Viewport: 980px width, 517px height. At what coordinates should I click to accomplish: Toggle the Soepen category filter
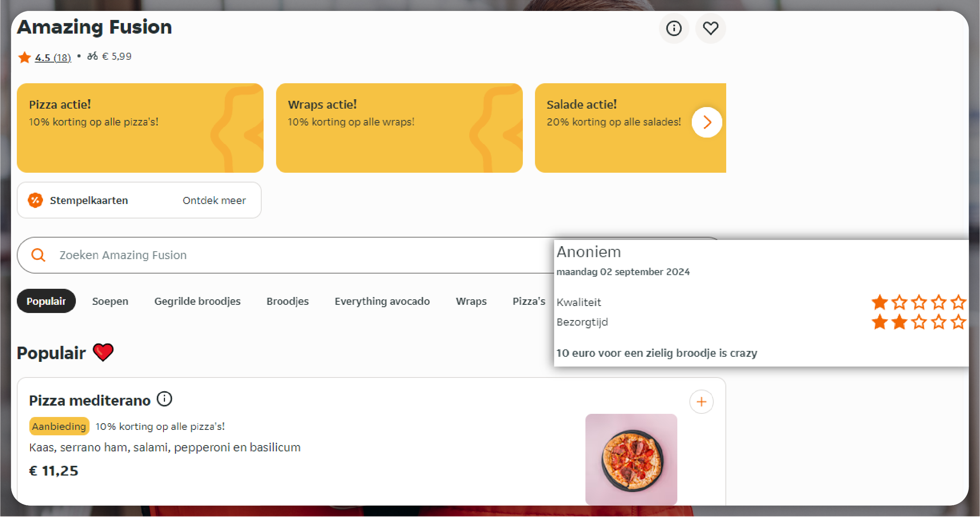pos(109,301)
